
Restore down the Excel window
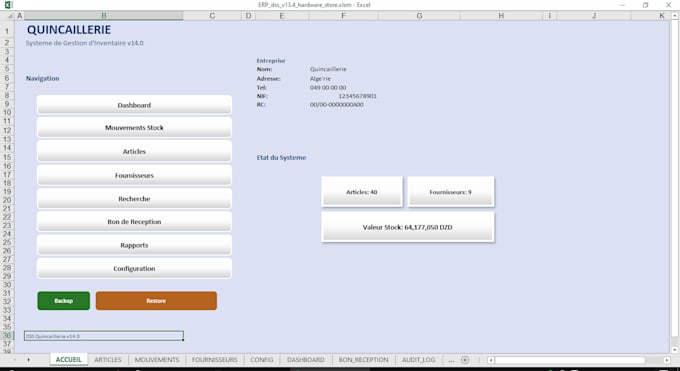645,5
